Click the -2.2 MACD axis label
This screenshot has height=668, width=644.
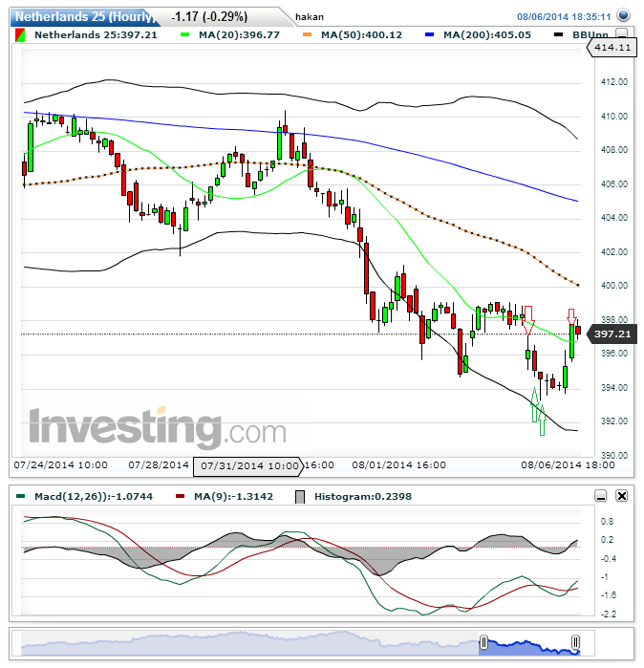609,614
